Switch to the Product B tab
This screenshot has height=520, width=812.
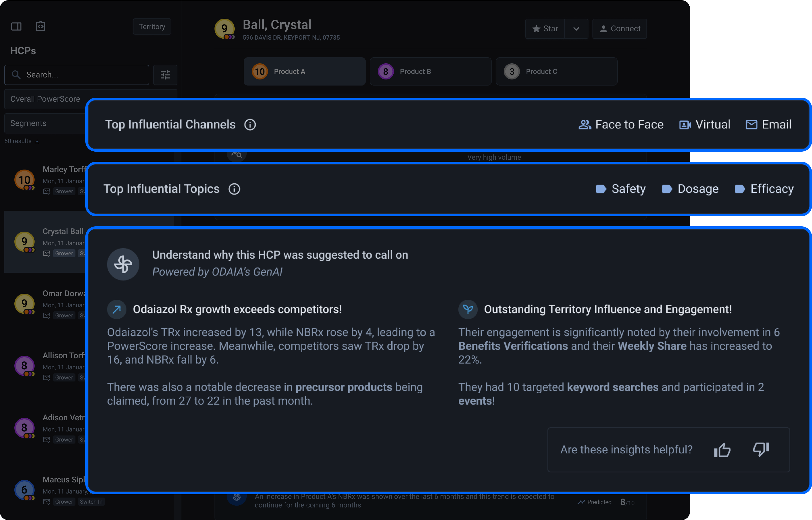pyautogui.click(x=430, y=72)
